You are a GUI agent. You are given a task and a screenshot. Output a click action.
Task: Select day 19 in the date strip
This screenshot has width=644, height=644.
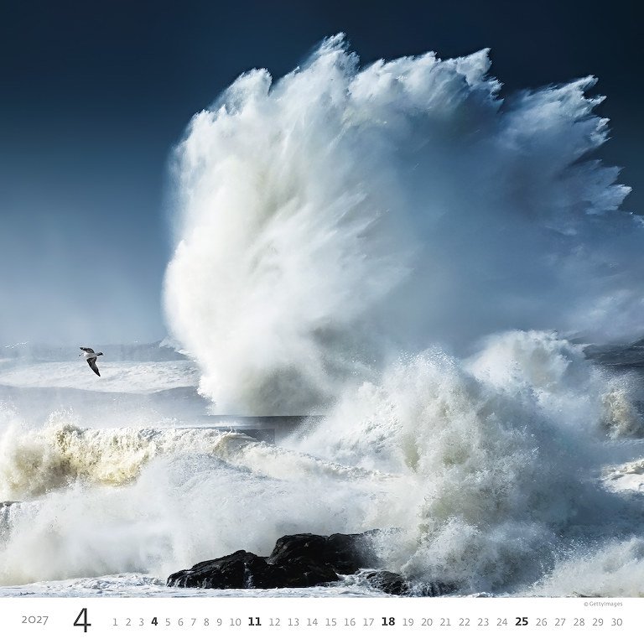tap(408, 622)
